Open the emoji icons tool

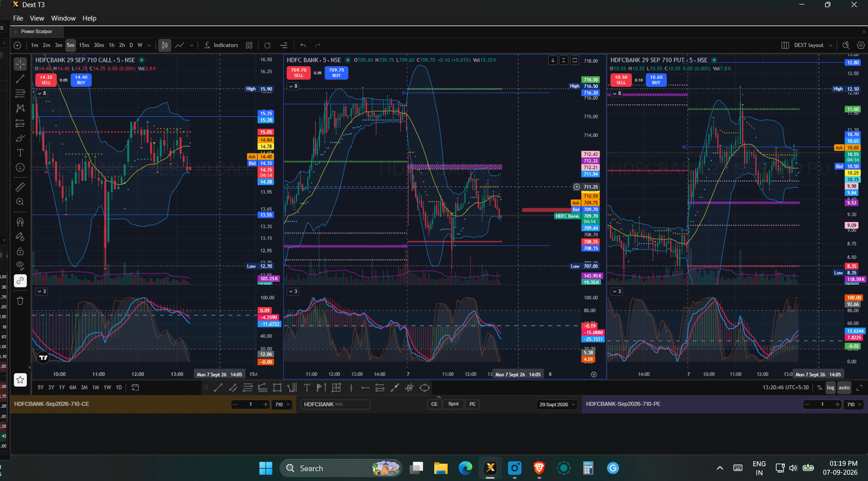coord(20,167)
